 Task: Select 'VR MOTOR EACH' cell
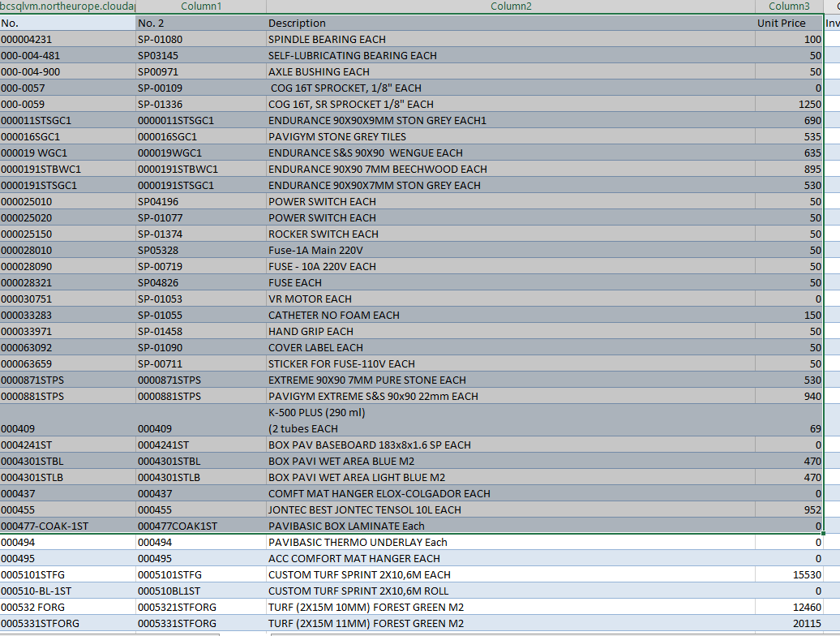click(x=511, y=299)
